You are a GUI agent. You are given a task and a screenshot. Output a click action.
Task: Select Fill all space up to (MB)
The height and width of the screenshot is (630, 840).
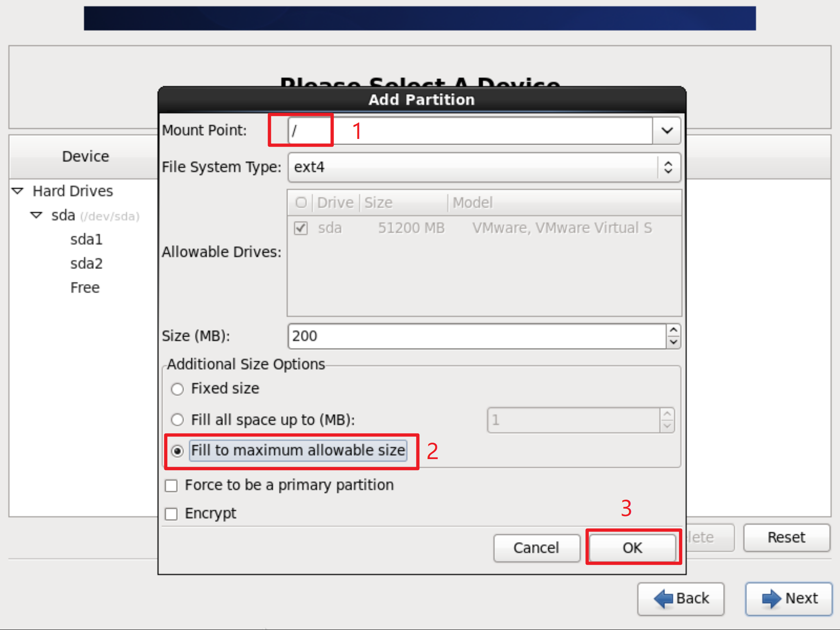point(177,420)
